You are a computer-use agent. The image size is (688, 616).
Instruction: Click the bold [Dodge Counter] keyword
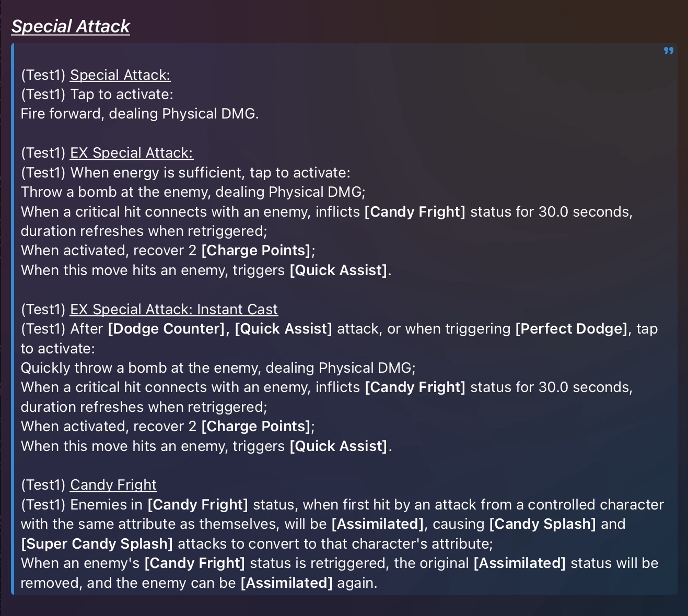tap(166, 329)
